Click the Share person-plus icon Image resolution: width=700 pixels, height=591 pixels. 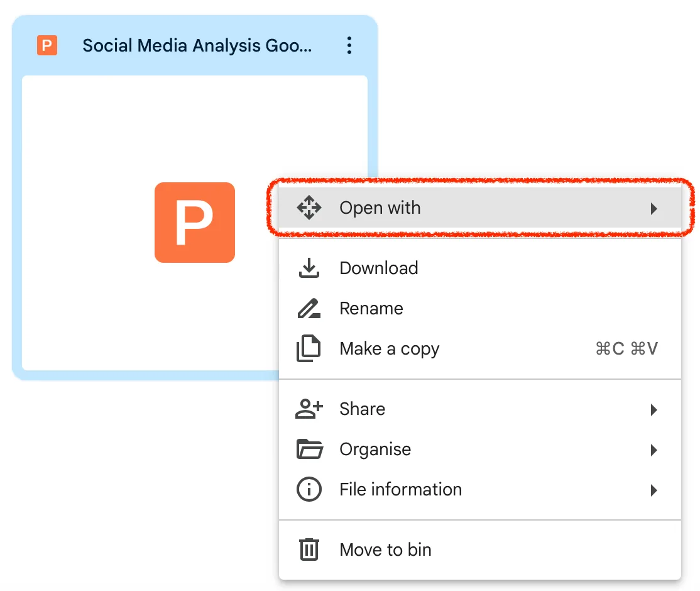tap(309, 409)
